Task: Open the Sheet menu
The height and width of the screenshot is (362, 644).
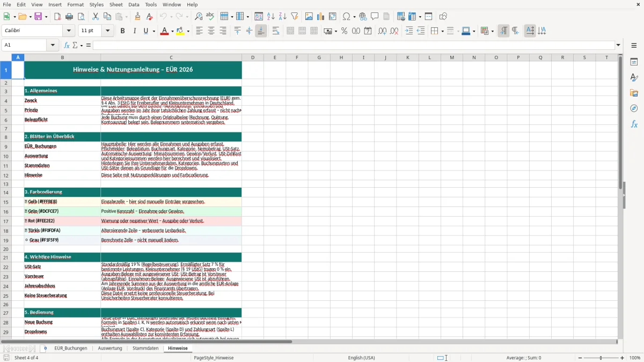Action: click(116, 4)
